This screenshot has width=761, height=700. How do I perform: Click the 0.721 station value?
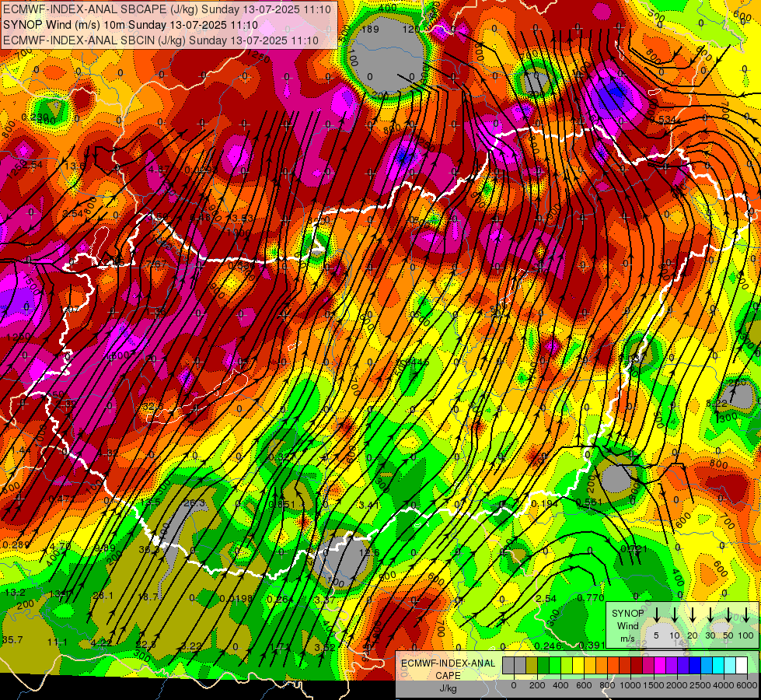point(634,549)
